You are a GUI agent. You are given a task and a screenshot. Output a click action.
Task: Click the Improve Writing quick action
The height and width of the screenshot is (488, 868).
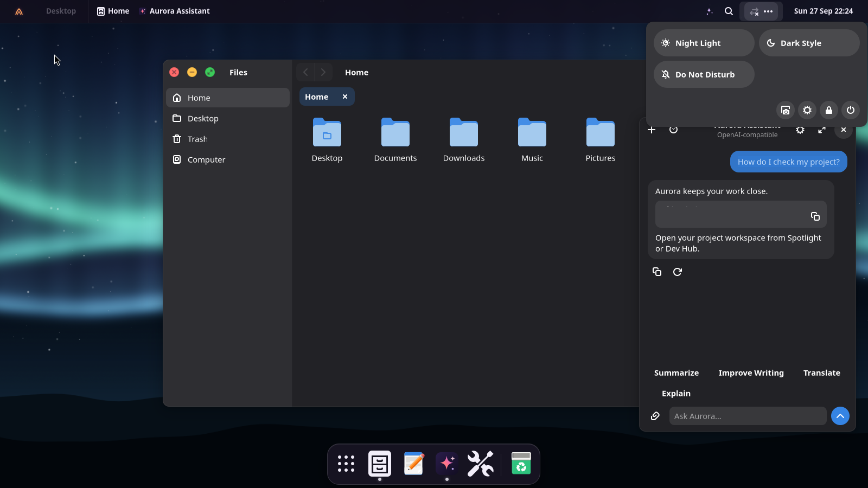tap(751, 373)
